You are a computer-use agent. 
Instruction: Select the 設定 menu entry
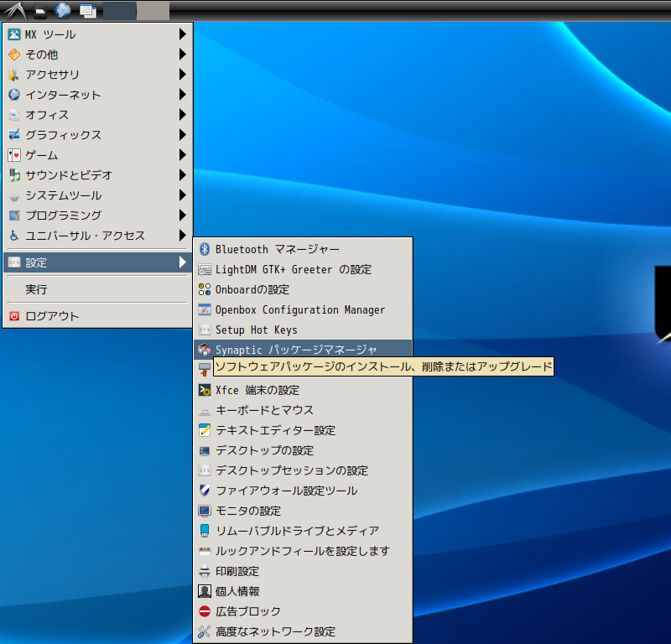[x=84, y=262]
